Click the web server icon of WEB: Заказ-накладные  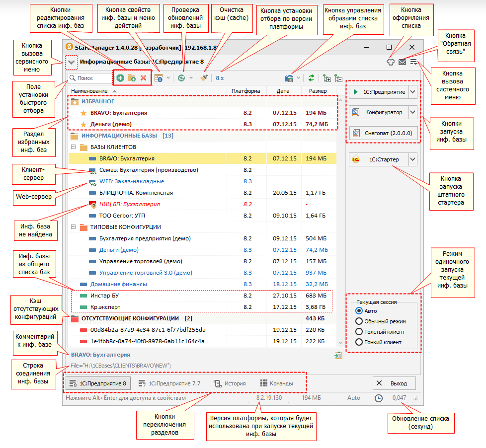click(x=92, y=182)
